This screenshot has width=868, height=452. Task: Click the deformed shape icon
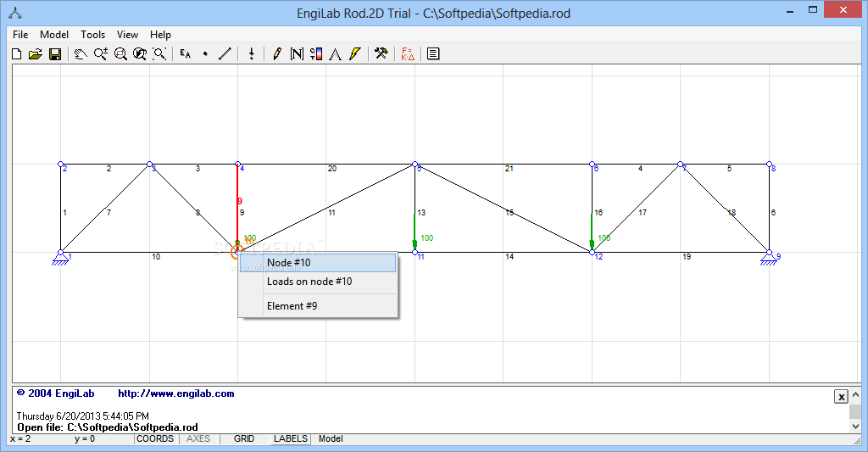[x=336, y=53]
